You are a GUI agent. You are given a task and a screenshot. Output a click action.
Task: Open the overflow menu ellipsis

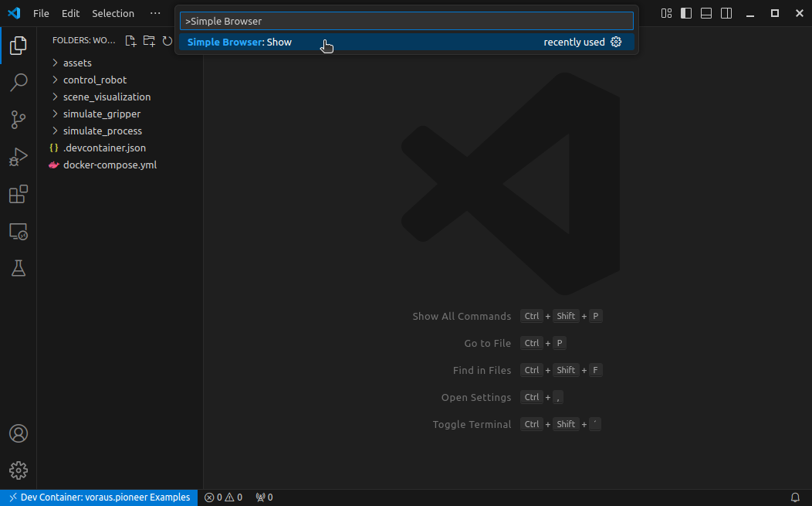155,13
